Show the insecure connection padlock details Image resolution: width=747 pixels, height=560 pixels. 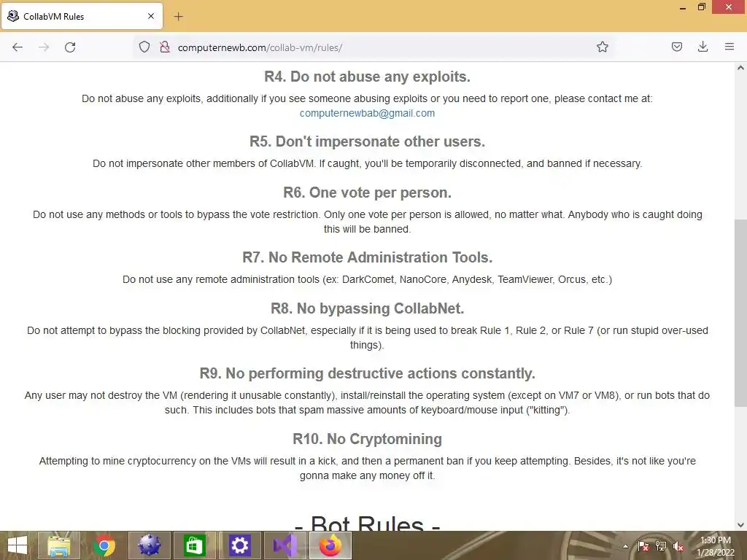(165, 47)
